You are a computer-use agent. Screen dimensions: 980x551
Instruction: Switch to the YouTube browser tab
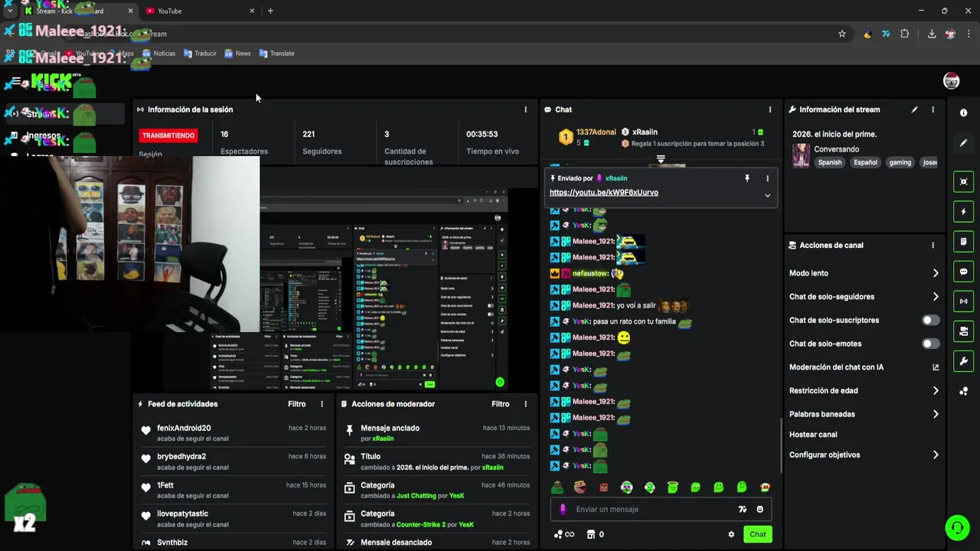point(200,11)
